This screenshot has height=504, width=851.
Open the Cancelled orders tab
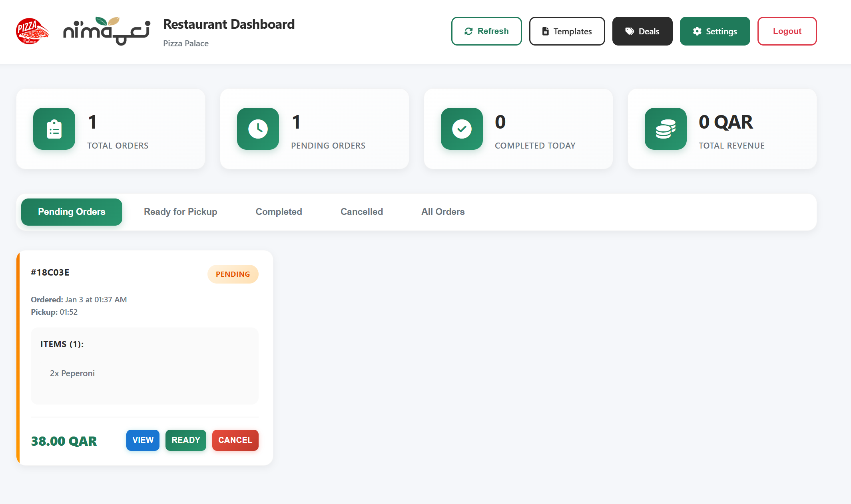pyautogui.click(x=361, y=212)
